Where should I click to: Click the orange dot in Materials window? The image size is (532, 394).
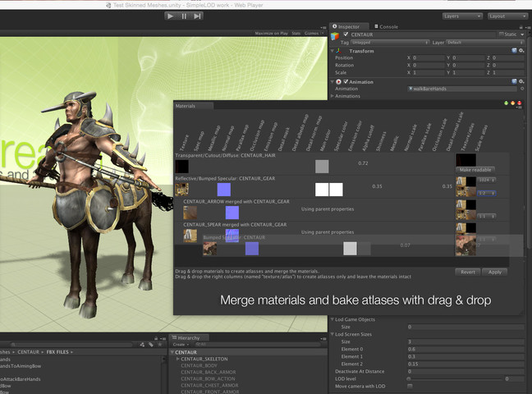tap(512, 103)
